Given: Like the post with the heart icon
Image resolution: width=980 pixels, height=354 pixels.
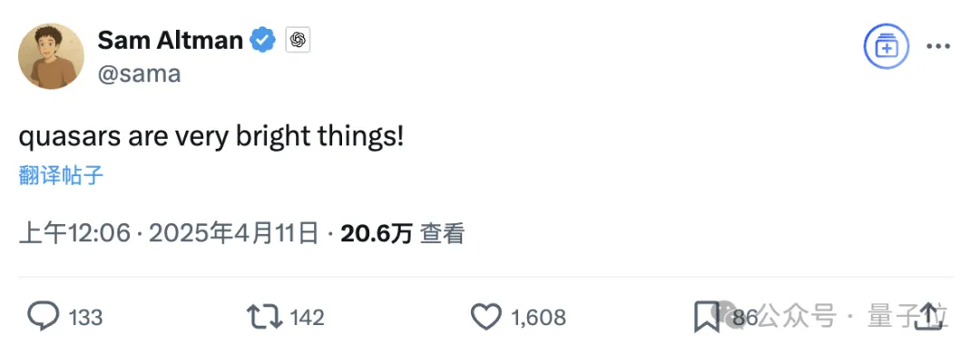Looking at the screenshot, I should point(486,317).
